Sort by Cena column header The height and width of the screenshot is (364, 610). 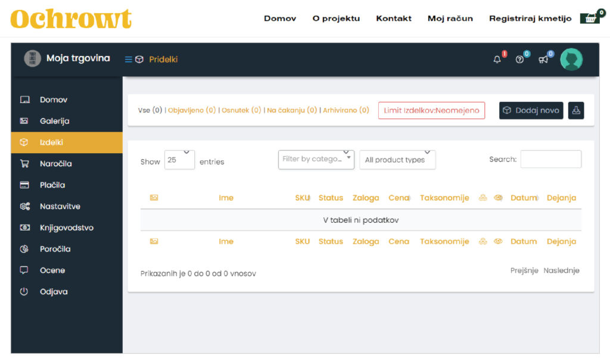pos(399,198)
